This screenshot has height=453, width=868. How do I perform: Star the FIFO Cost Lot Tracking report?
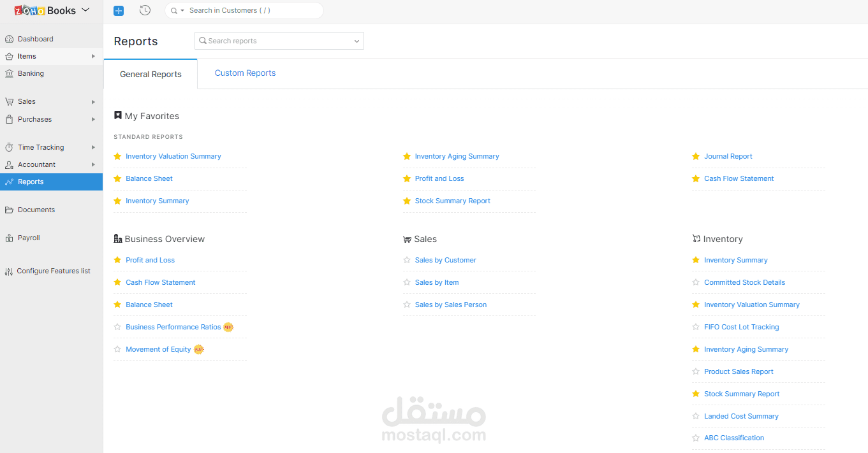coord(695,327)
